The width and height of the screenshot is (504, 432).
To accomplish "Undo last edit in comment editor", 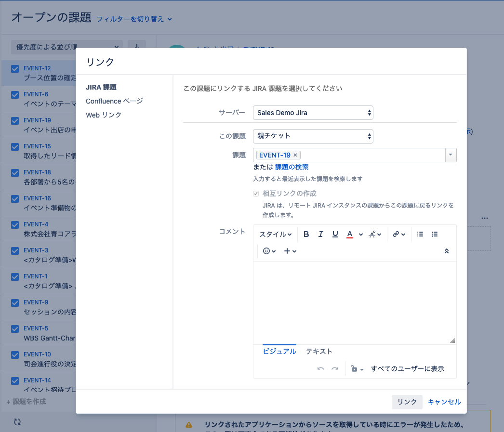I will (x=320, y=368).
